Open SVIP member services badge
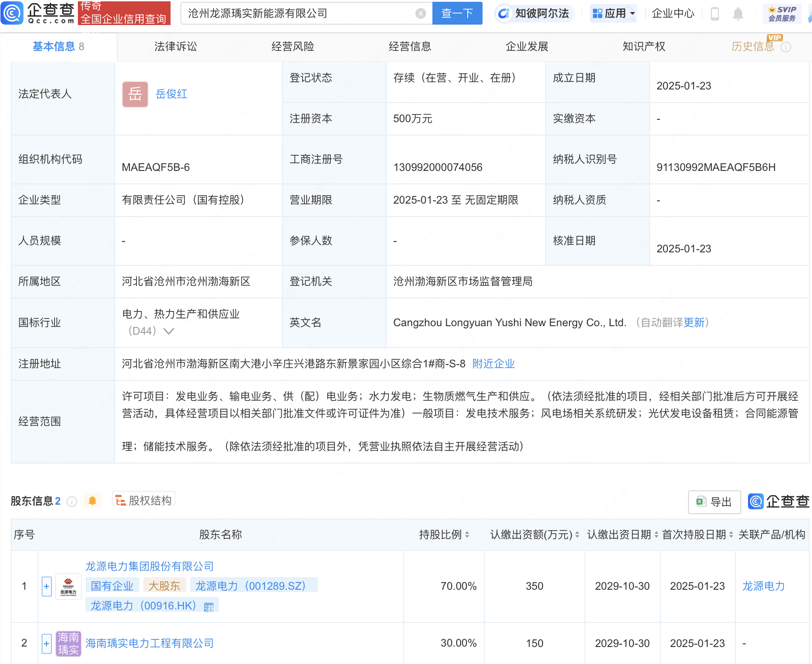Viewport: 812px width, 664px height. 782,14
